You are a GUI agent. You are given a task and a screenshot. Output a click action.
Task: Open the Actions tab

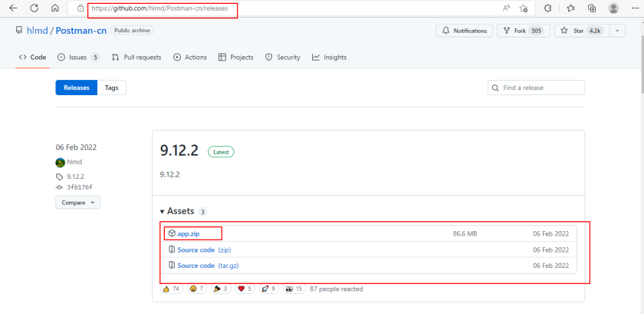[x=190, y=58]
